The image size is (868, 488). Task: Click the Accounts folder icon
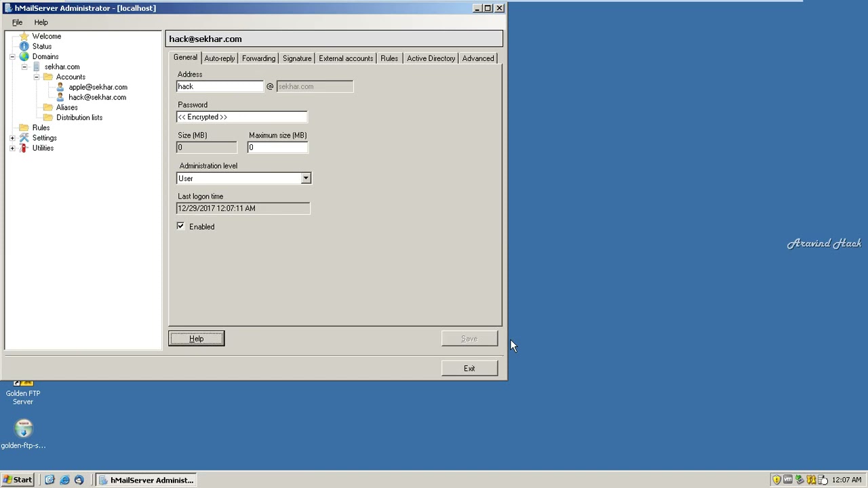coord(48,77)
